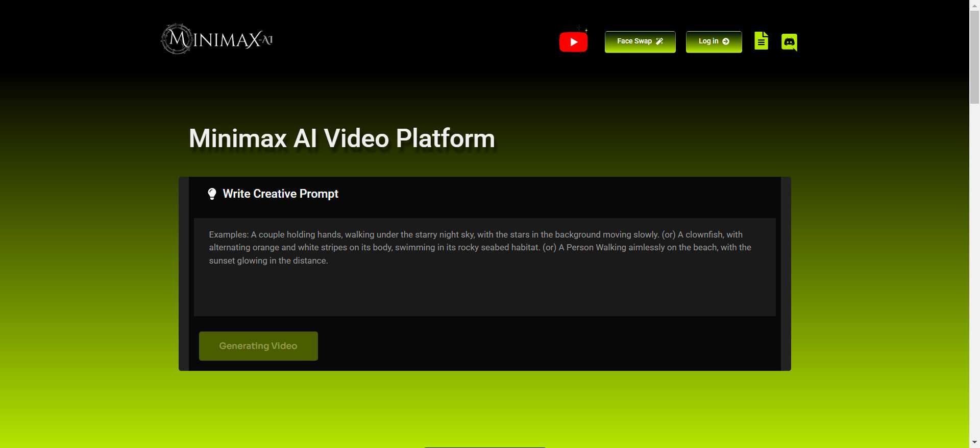The height and width of the screenshot is (448, 980).
Task: Click the Minimax AI logo
Action: (x=217, y=39)
